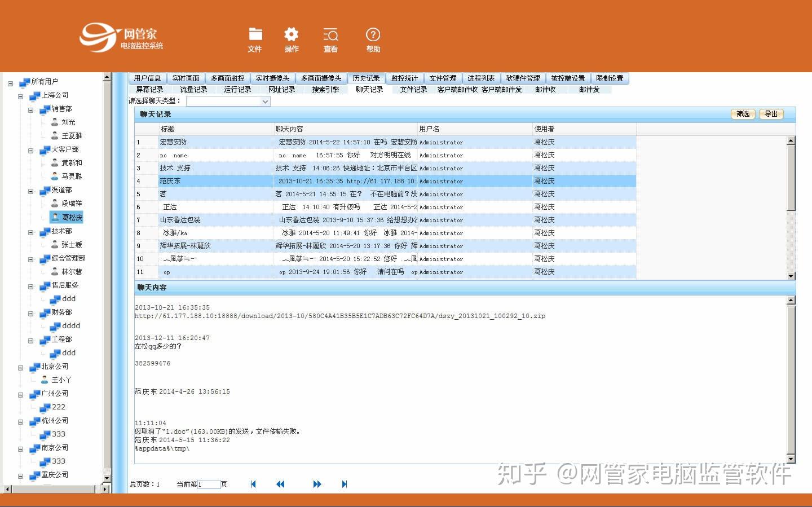This screenshot has width=812, height=507.
Task: Collapse the 北京公司 tree node
Action: click(20, 368)
